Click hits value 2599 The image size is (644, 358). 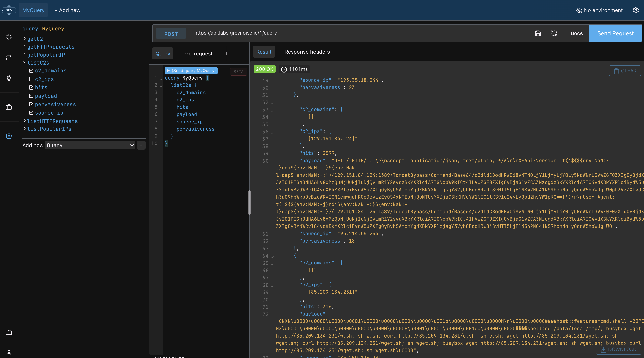tap(328, 153)
